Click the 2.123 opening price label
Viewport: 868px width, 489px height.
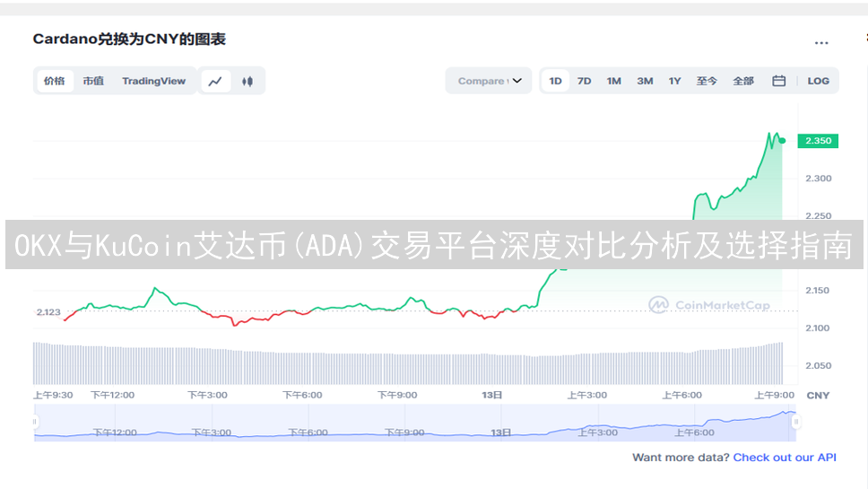coord(48,311)
